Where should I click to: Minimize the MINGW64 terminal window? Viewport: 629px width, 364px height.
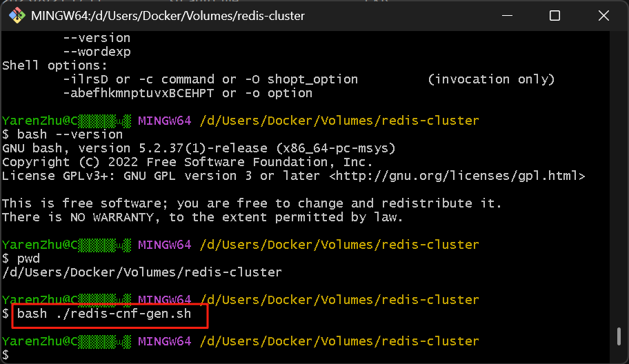pos(507,16)
